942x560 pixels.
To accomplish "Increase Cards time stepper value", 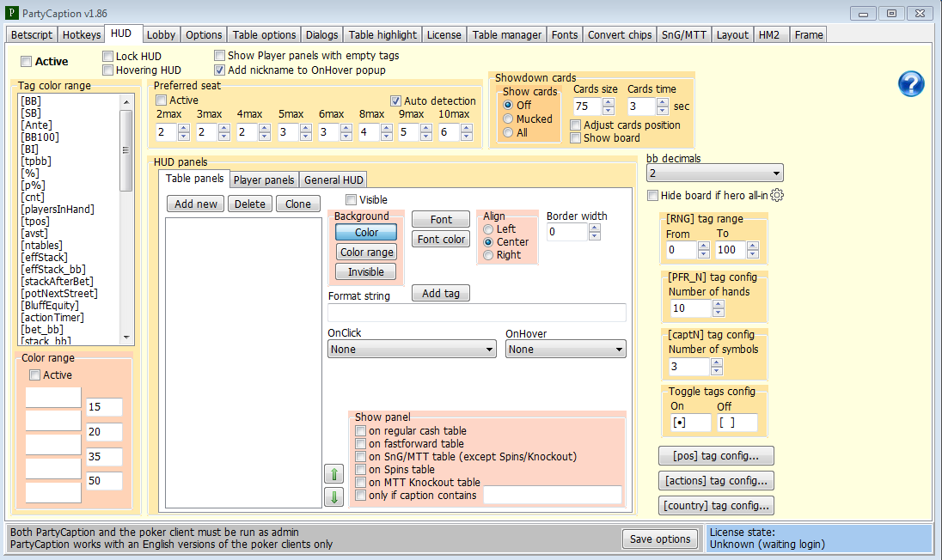I will click(x=663, y=102).
